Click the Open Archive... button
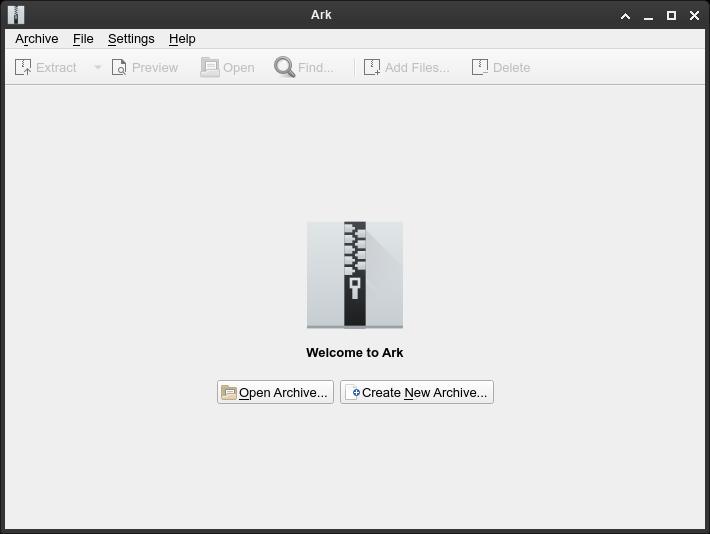 275,392
